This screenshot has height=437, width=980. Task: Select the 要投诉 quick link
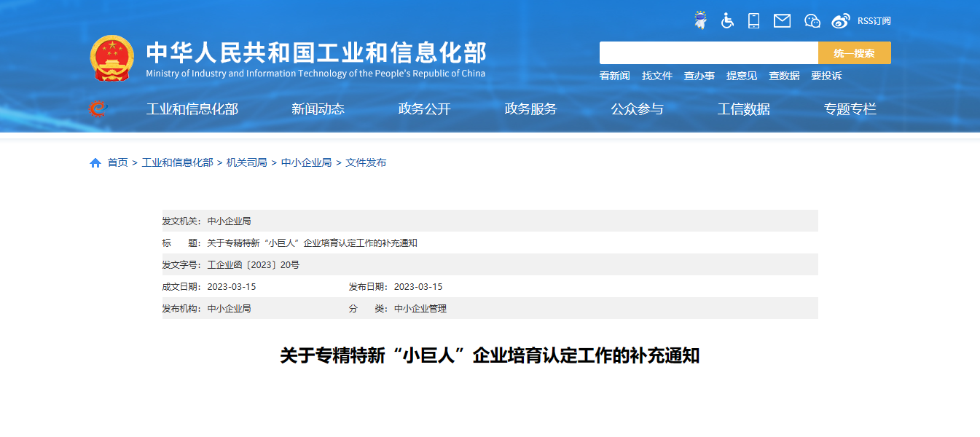pyautogui.click(x=826, y=76)
